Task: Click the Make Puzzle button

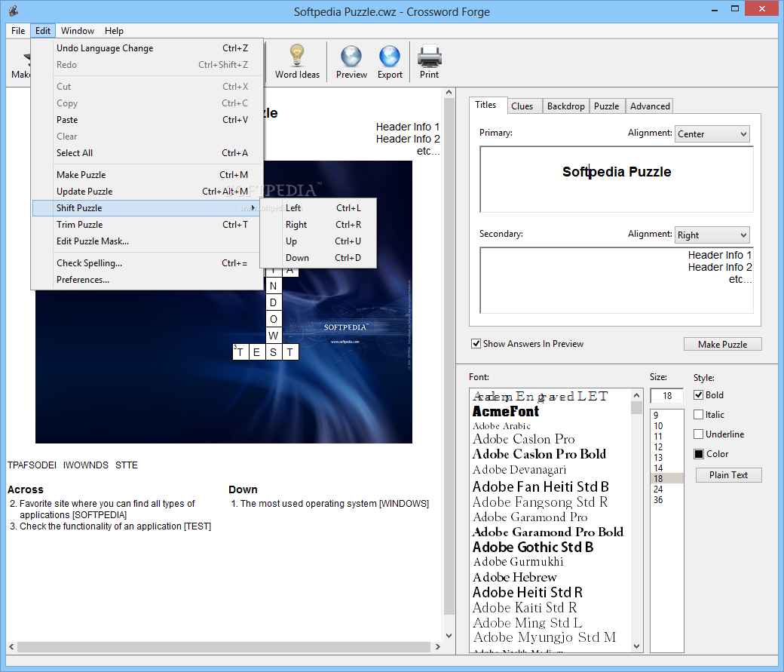Action: [x=722, y=344]
